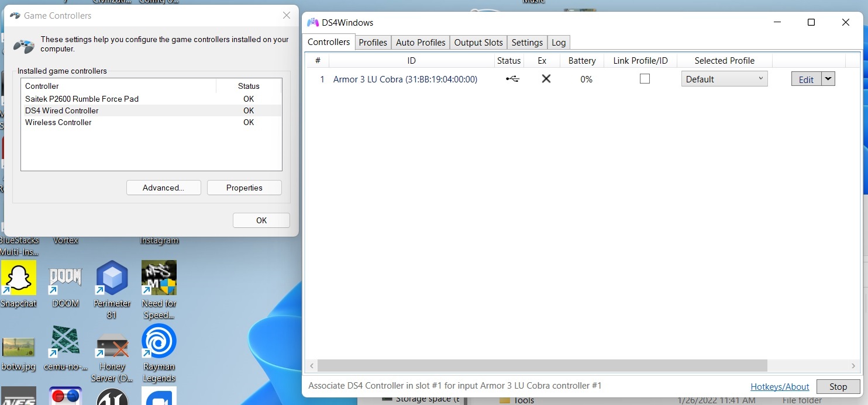
Task: Expand the Default profile dropdown
Action: point(724,79)
